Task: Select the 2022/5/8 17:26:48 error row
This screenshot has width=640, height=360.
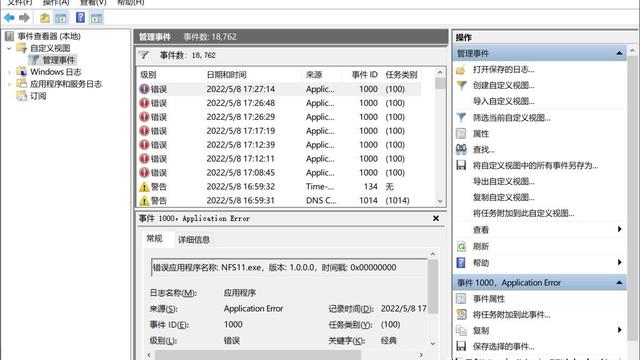Action: coord(280,103)
